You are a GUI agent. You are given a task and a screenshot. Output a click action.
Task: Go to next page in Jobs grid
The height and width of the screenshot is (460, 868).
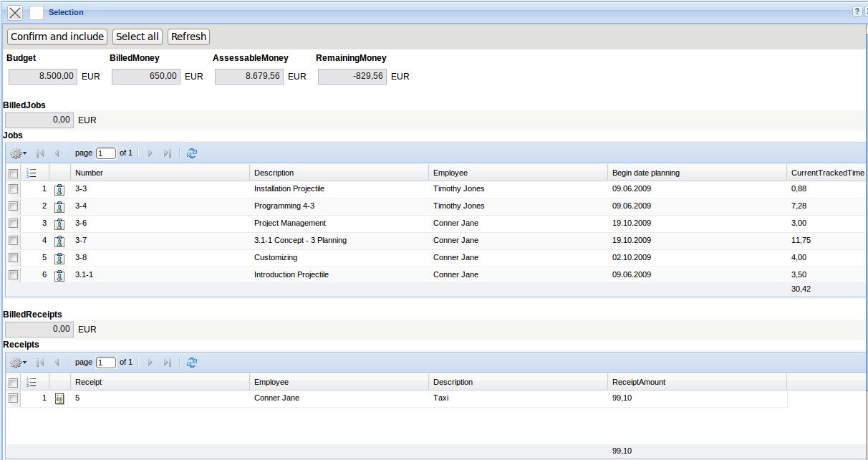[x=150, y=153]
